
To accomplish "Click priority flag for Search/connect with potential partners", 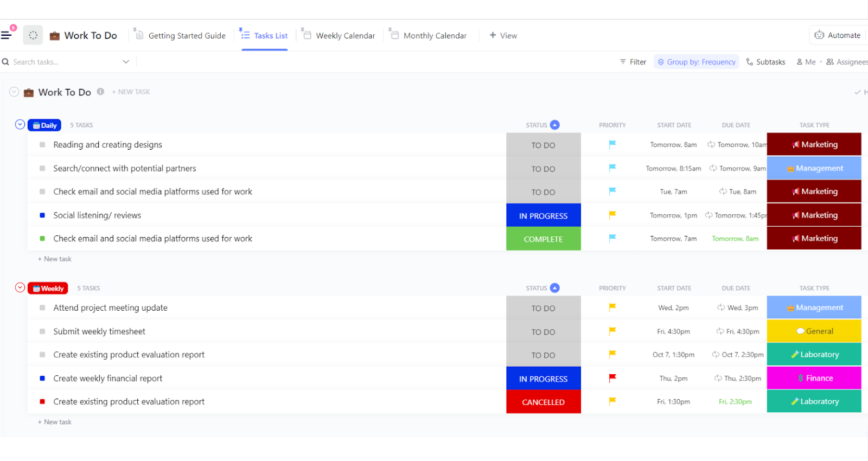I will coord(612,168).
